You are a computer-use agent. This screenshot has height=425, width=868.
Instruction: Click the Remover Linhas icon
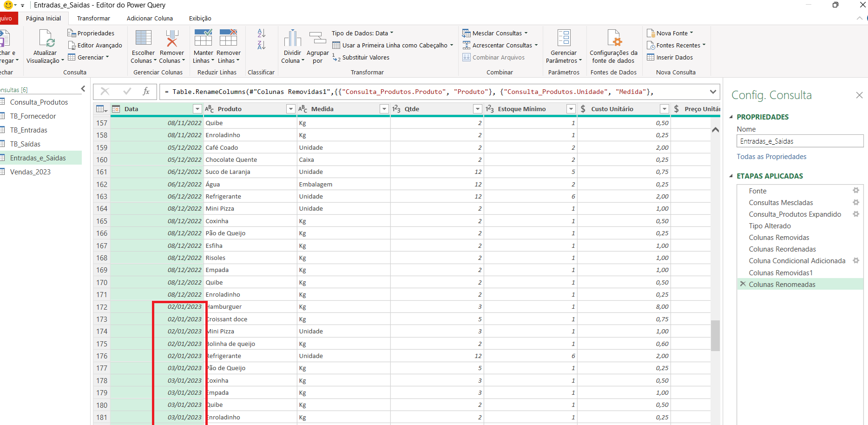pos(229,38)
